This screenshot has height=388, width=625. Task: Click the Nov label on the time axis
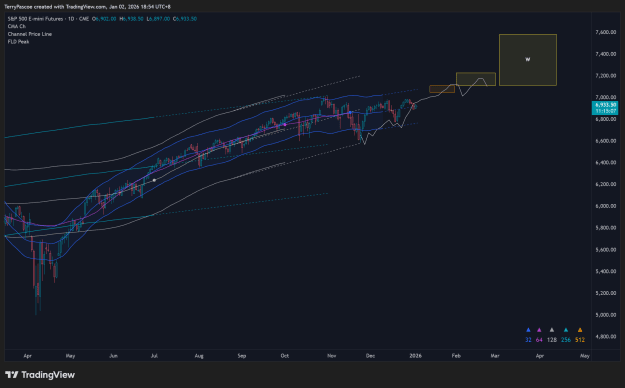[x=332, y=356]
